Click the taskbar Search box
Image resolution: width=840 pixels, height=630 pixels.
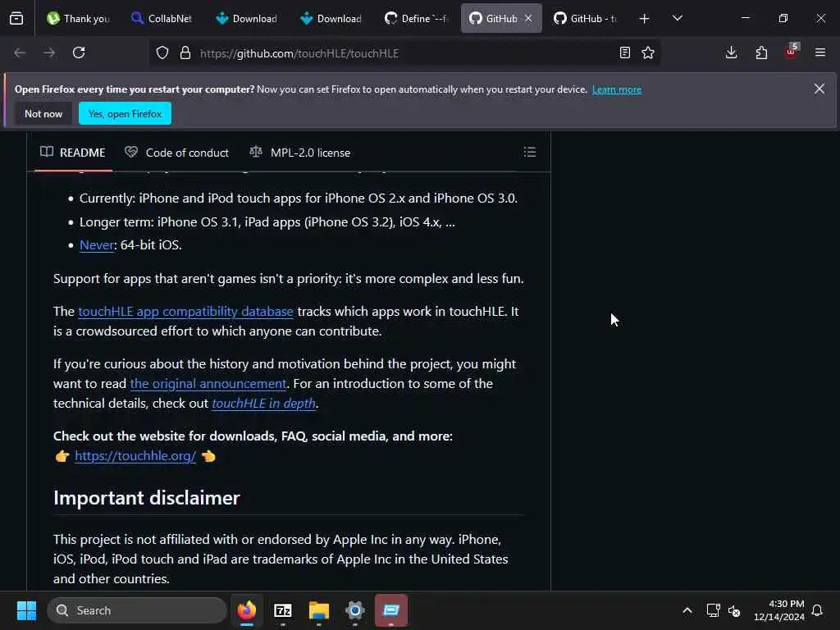coord(137,610)
